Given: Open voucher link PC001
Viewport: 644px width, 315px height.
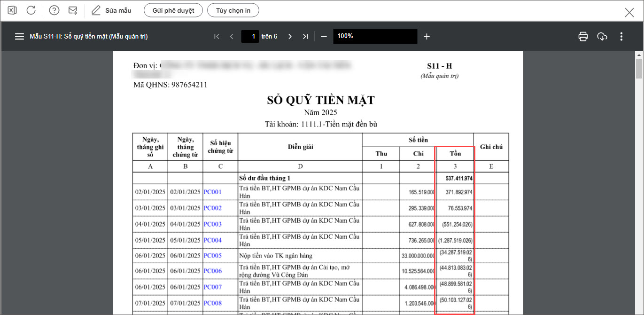Looking at the screenshot, I should [212, 192].
